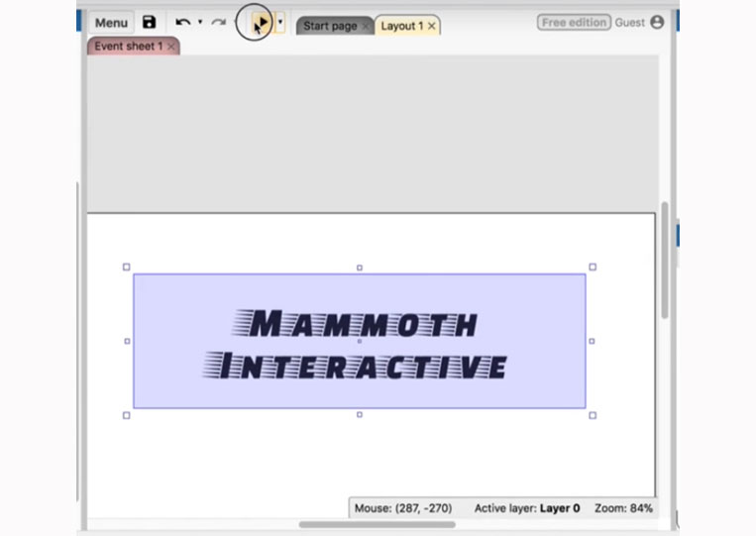756x536 pixels.
Task: Undo the last action
Action: 182,22
